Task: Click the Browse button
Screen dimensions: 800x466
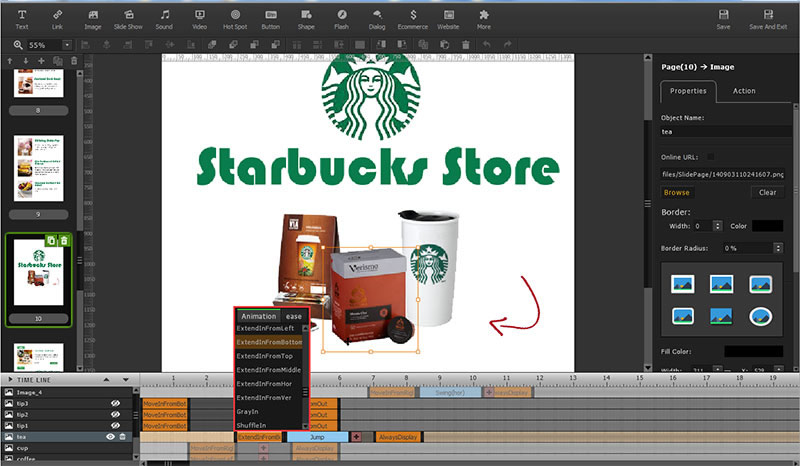Action: click(x=677, y=192)
